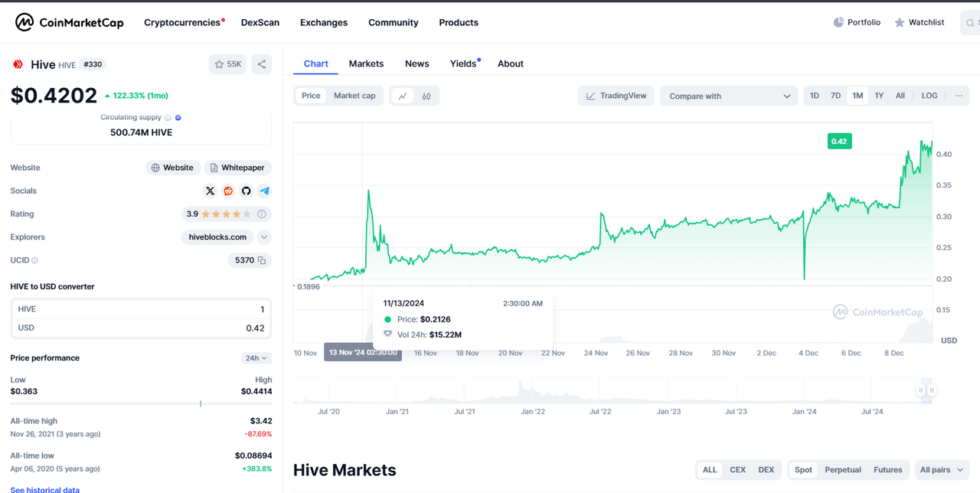Viewport: 980px width, 493px height.
Task: Set chart range to 1Y
Action: point(879,96)
